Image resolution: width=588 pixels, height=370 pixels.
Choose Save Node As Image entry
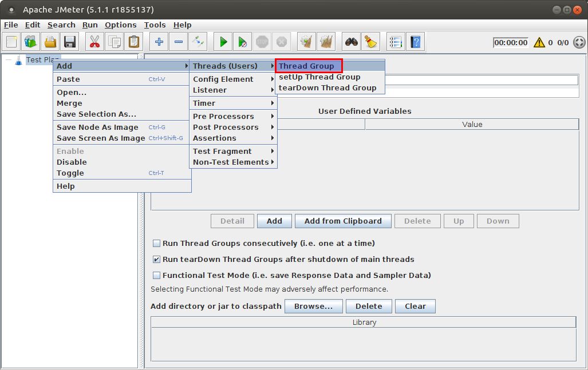[x=122, y=127]
